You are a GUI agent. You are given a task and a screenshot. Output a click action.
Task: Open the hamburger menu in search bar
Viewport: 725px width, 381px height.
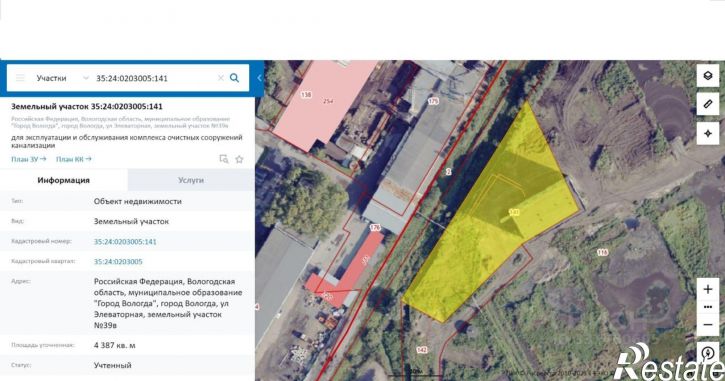pos(20,78)
